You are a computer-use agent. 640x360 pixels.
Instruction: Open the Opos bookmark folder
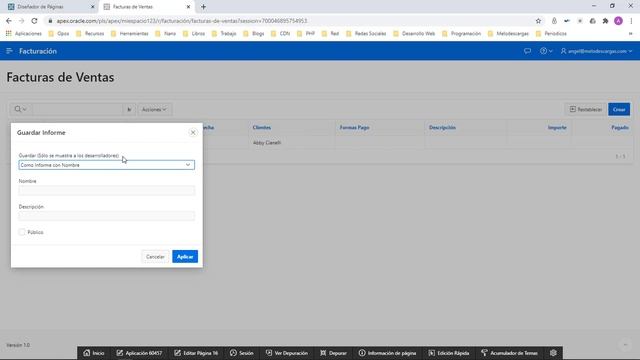point(59,34)
